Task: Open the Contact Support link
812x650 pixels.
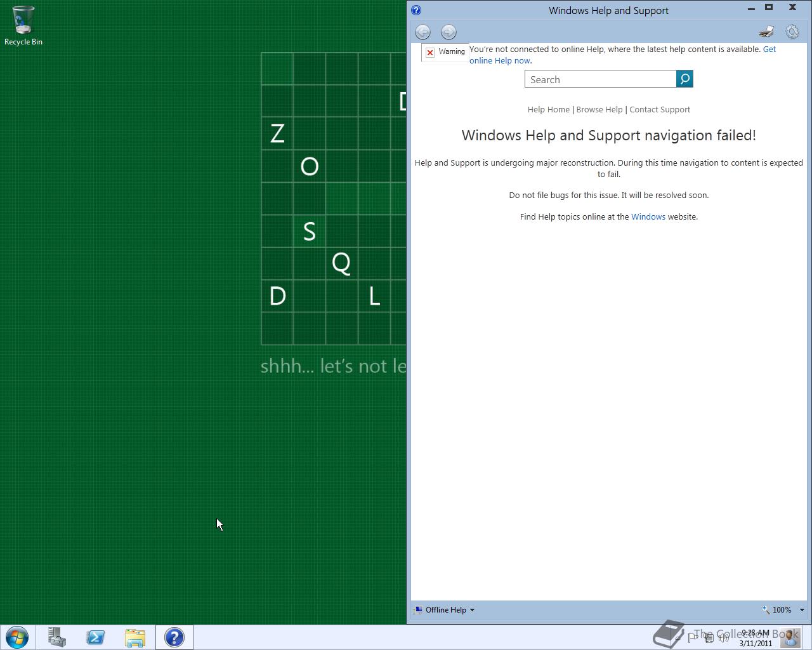Action: pyautogui.click(x=660, y=109)
